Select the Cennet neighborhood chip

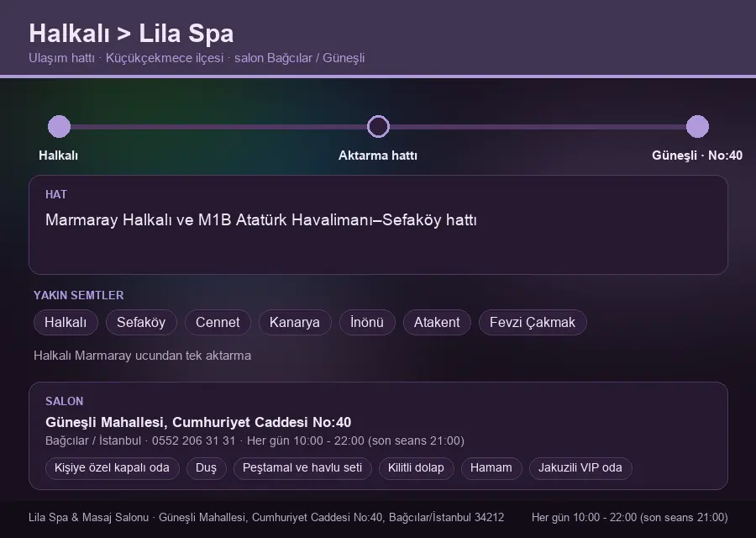tap(218, 322)
